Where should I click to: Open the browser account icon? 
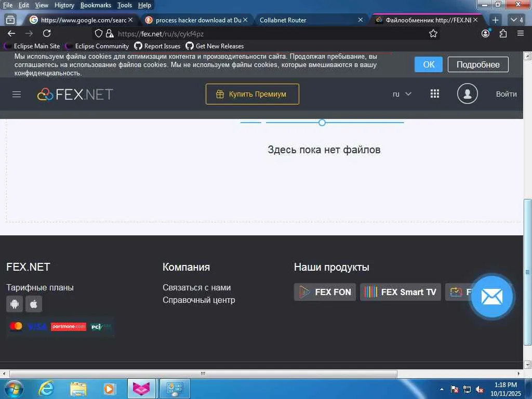(486, 33)
